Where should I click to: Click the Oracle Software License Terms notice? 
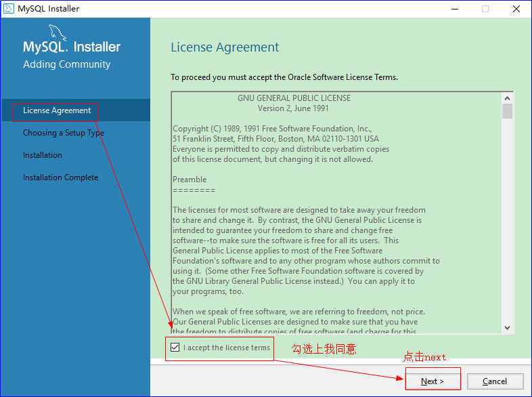coord(284,77)
